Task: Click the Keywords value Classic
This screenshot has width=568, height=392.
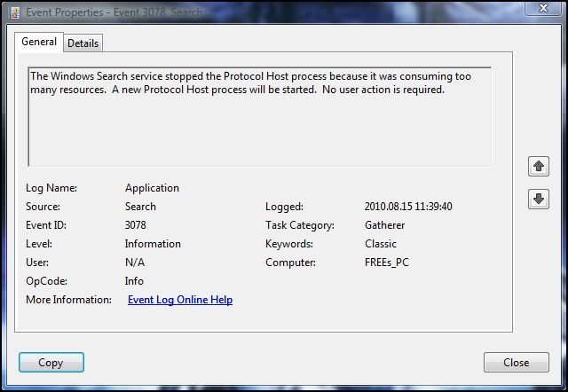Action: tap(381, 244)
